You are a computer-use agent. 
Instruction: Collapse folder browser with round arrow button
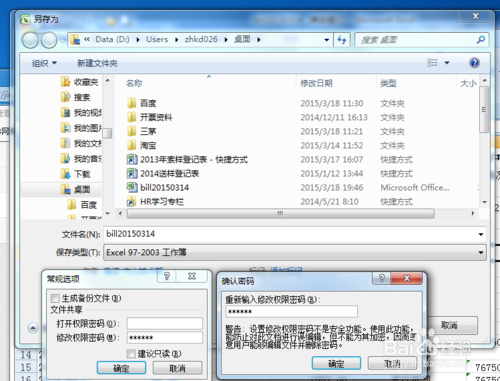pos(33,328)
